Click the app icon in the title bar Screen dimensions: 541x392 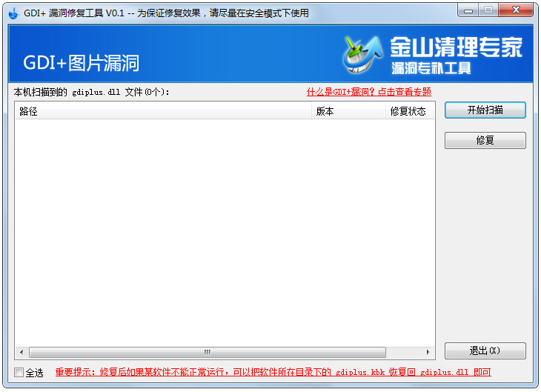tap(13, 13)
